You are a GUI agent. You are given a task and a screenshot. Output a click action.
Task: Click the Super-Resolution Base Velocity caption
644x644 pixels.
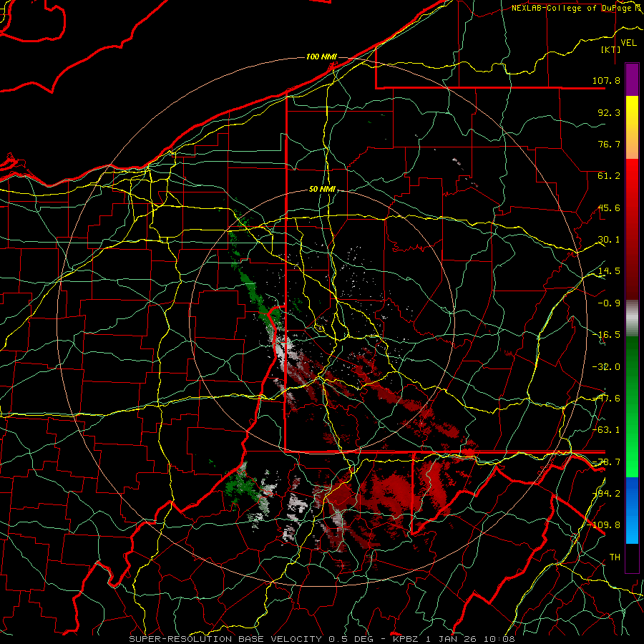click(x=321, y=639)
